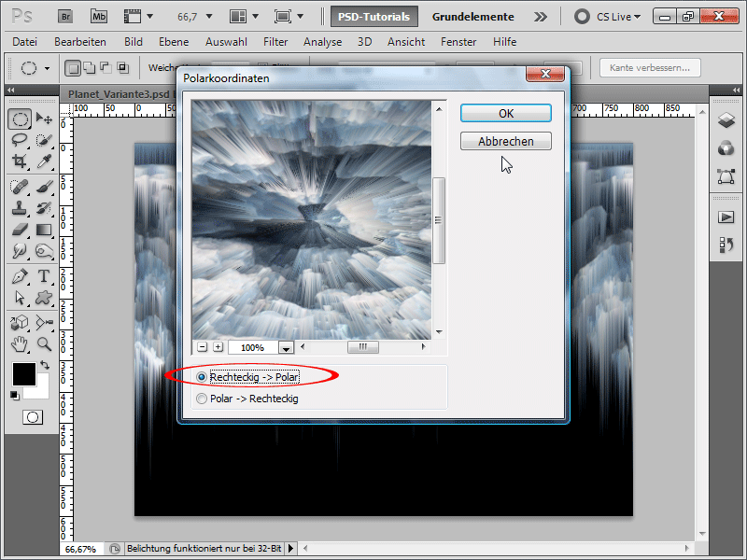This screenshot has height=560, width=747.
Task: Toggle Quick Mask mode
Action: (x=33, y=417)
